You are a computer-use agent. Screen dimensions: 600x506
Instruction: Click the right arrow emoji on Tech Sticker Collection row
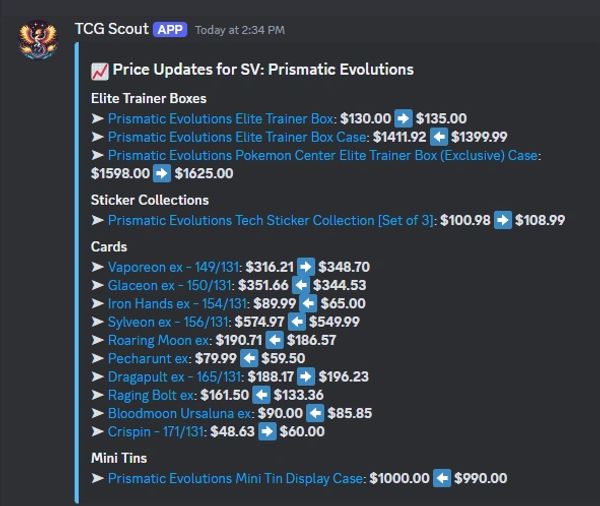(x=503, y=220)
